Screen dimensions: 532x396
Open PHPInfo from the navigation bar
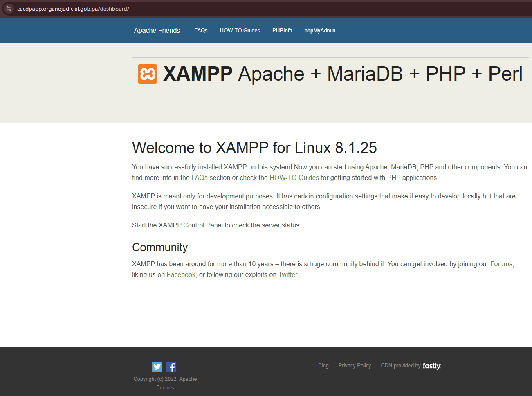(282, 31)
